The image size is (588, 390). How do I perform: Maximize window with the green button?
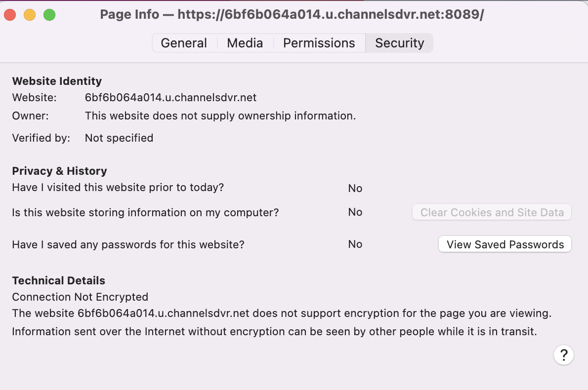[49, 15]
